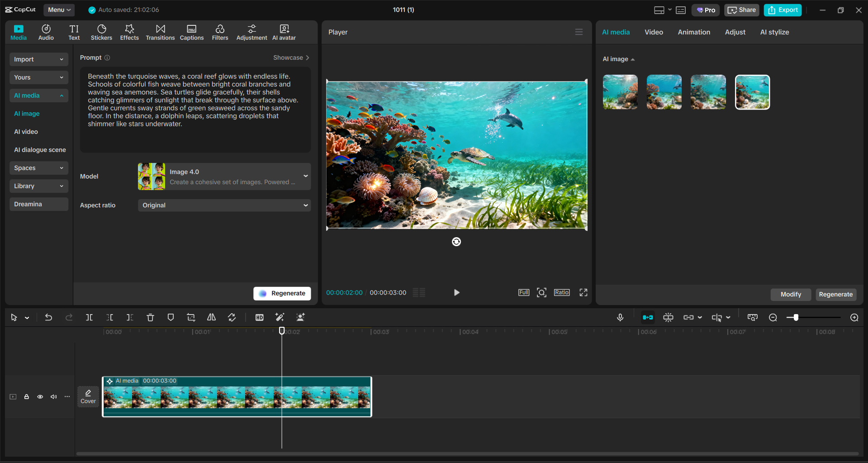Click the Regenerate button below the prompt
The image size is (868, 463).
coord(282,293)
